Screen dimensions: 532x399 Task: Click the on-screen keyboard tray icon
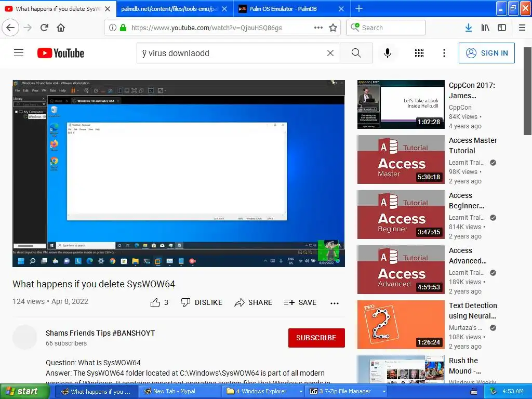pyautogui.click(x=474, y=392)
